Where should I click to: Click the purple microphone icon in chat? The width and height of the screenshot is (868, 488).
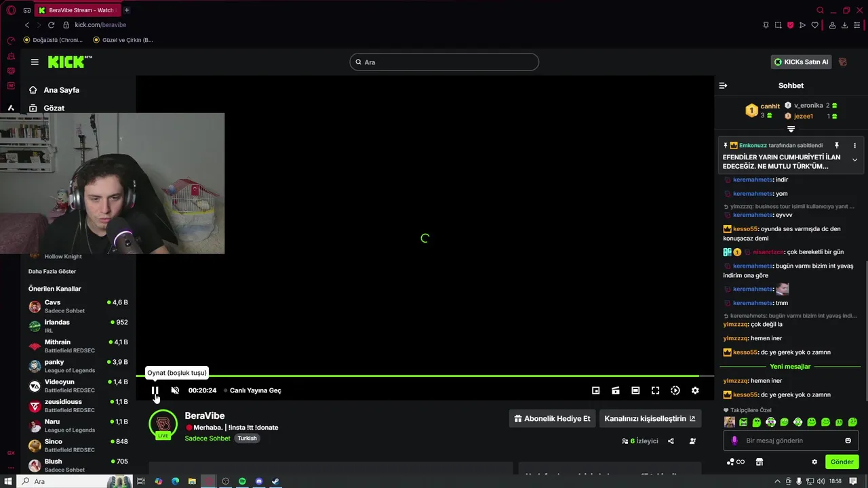point(734,441)
